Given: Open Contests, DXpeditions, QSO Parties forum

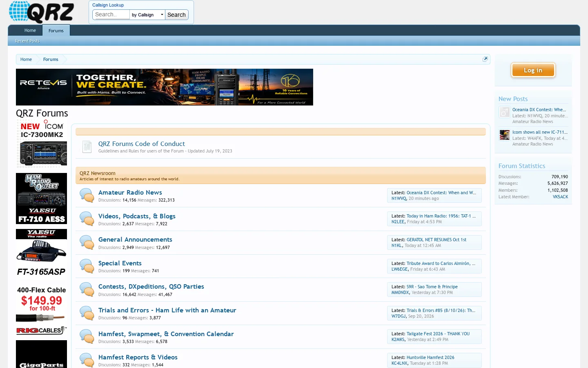Looking at the screenshot, I should coord(151,287).
